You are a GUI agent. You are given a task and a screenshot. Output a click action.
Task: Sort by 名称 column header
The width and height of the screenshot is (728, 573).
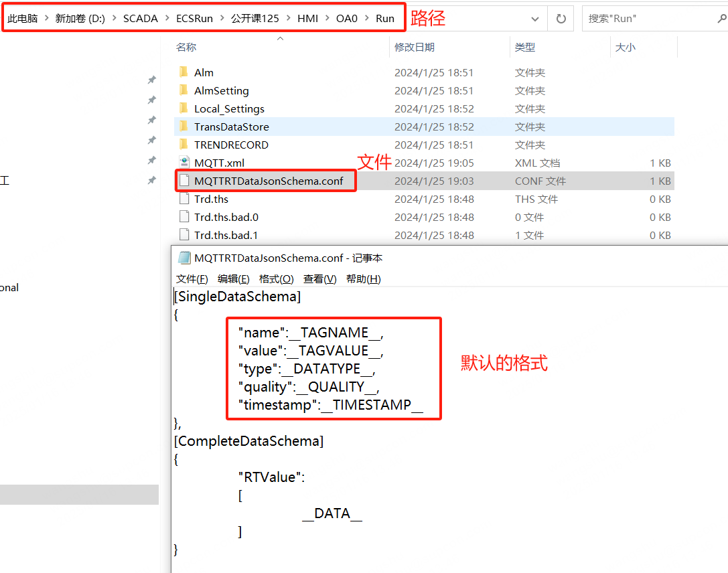[x=186, y=47]
